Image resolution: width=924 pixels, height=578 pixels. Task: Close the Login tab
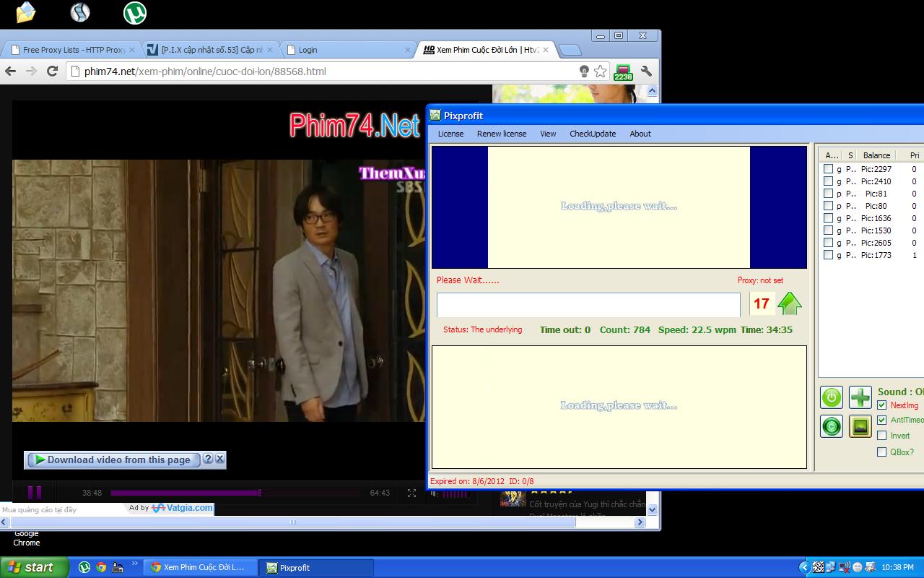pyautogui.click(x=407, y=50)
